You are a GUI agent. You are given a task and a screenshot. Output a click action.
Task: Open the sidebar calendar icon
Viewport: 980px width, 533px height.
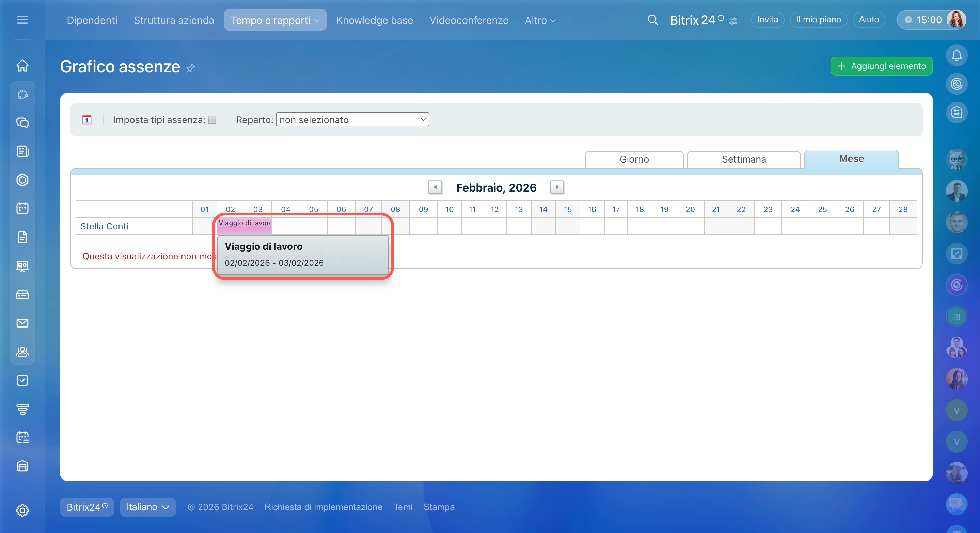click(x=22, y=208)
